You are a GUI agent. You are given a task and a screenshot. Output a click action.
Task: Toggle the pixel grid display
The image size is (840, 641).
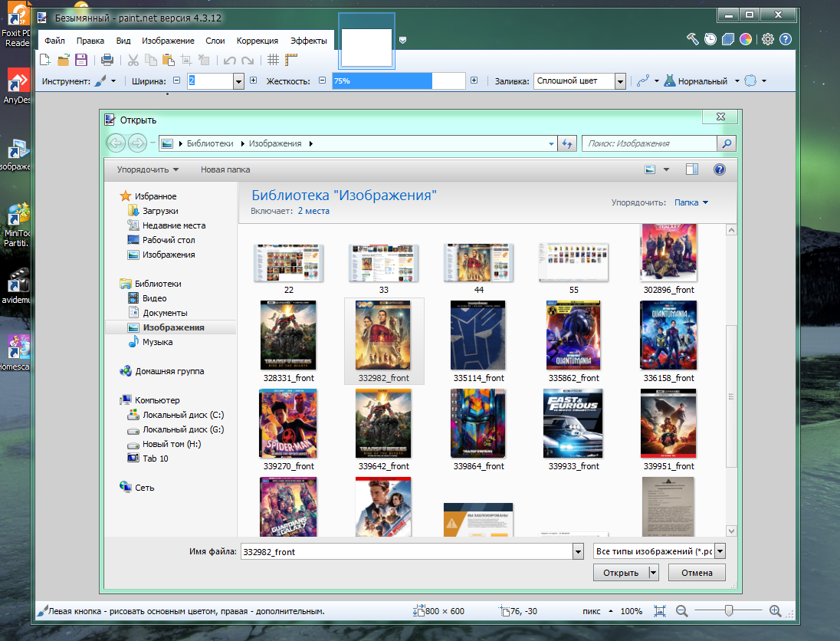click(274, 61)
